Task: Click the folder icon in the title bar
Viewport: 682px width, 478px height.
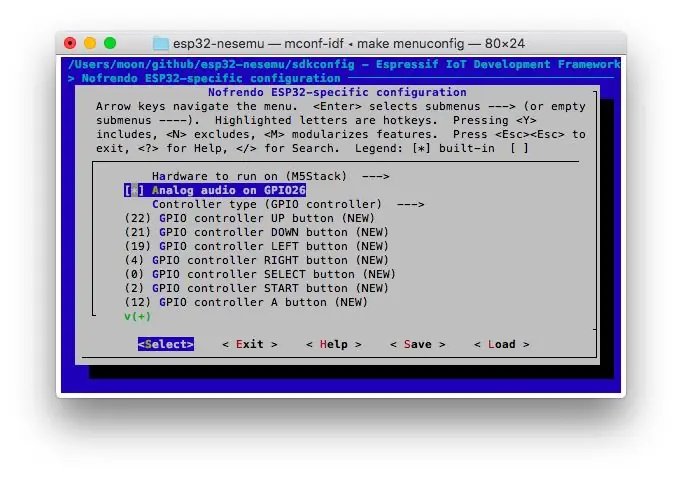Action: click(x=160, y=43)
